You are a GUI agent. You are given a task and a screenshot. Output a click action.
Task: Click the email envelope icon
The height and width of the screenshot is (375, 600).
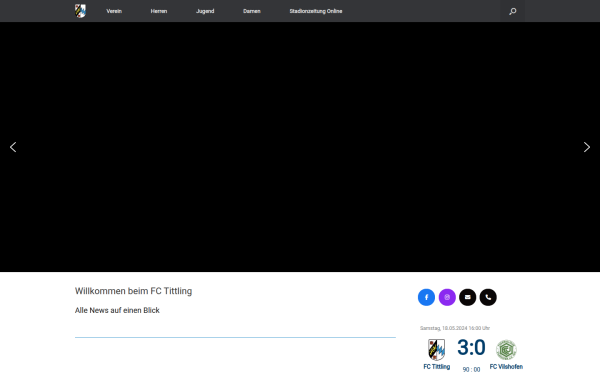coord(468,297)
